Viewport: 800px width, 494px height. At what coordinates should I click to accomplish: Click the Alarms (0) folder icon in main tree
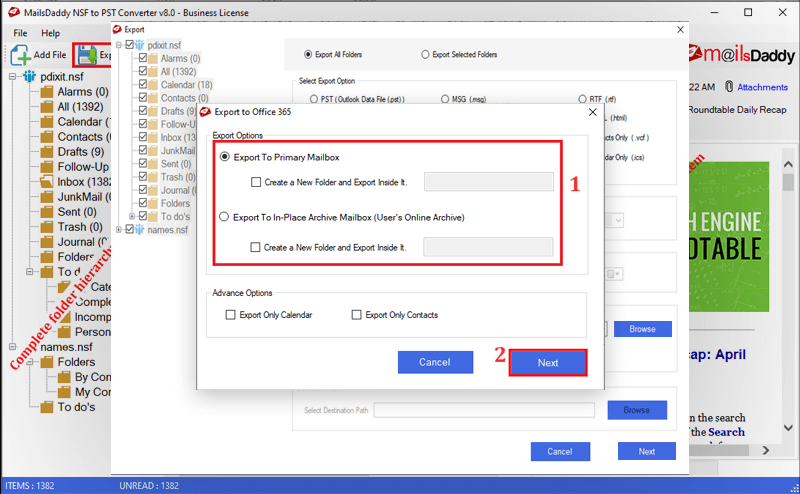point(47,92)
